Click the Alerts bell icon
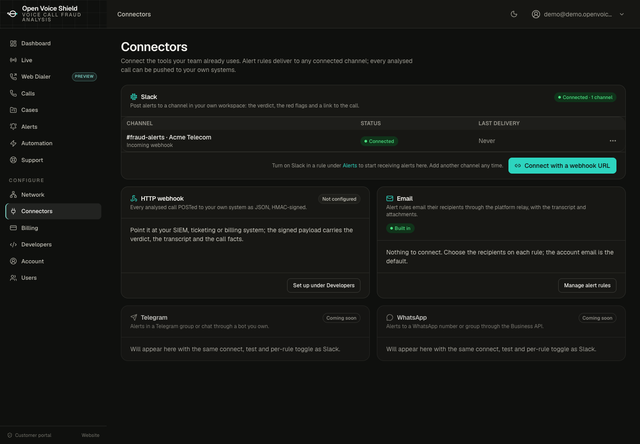This screenshot has height=444, width=640. pos(13,127)
